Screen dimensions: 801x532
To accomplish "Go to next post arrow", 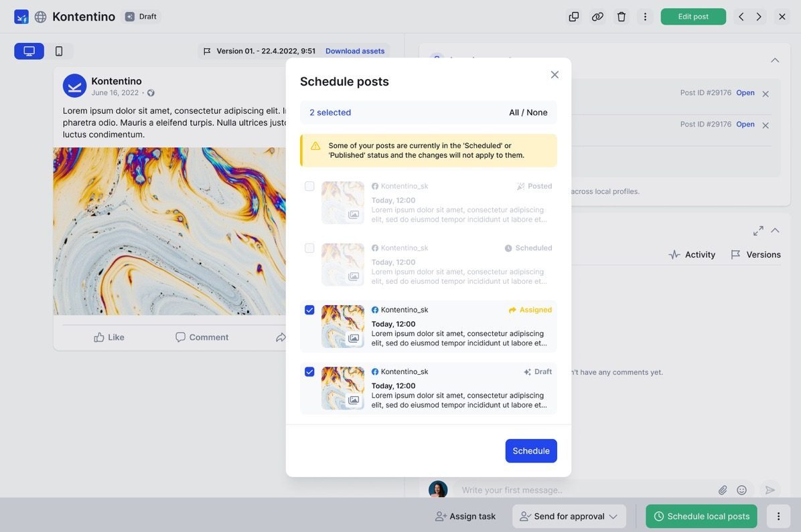I will (759, 17).
